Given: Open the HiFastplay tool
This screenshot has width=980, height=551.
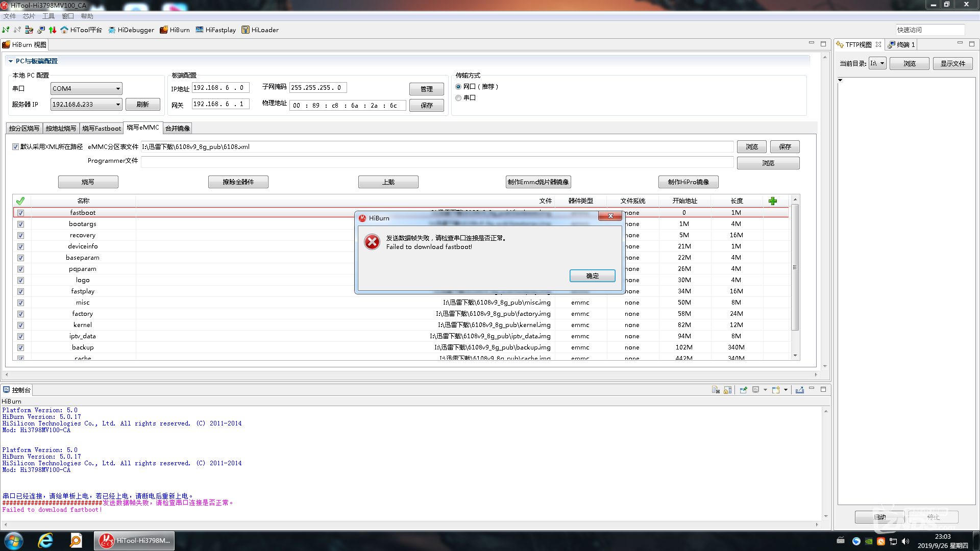Looking at the screenshot, I should point(215,30).
